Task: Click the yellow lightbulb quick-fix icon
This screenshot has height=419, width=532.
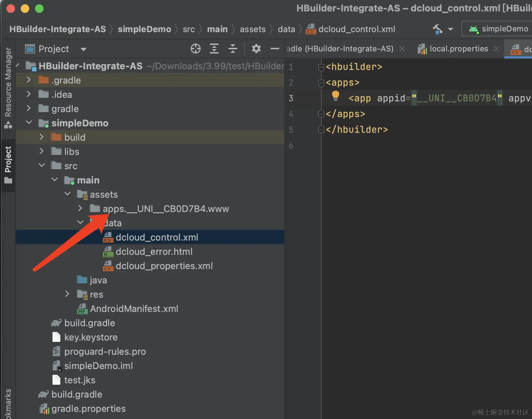Action: [335, 96]
